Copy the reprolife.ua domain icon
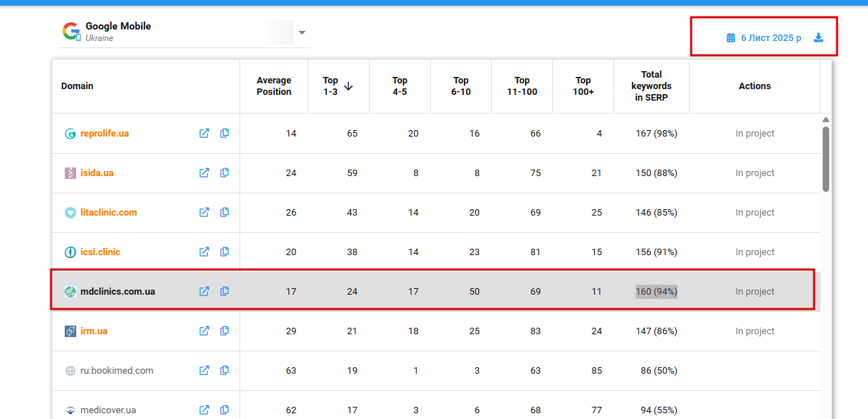 224,133
